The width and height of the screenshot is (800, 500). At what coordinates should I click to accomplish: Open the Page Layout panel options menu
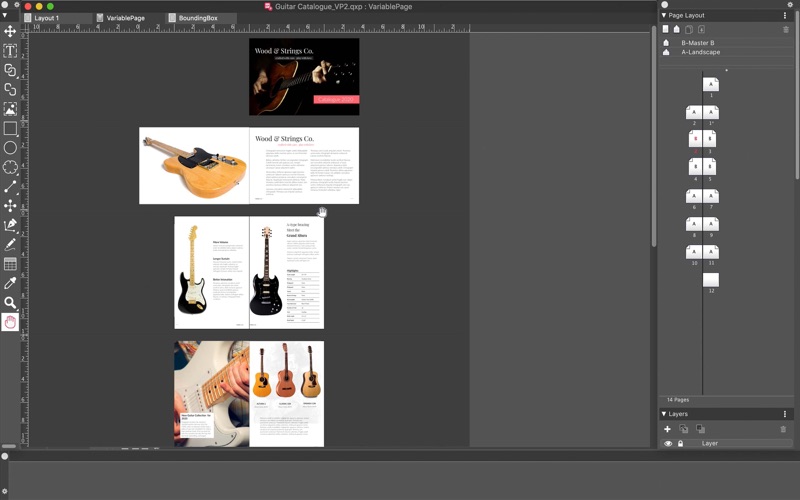tap(785, 16)
